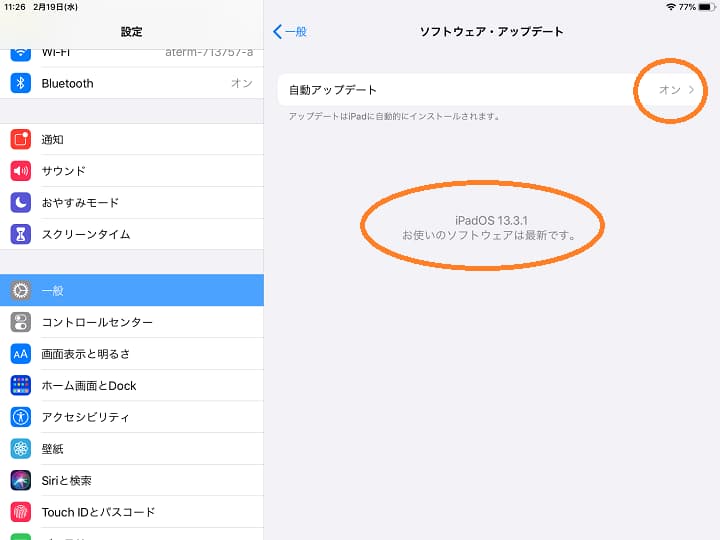
Task: Tap the ホーム画面とDock grid icon
Action: tap(21, 385)
